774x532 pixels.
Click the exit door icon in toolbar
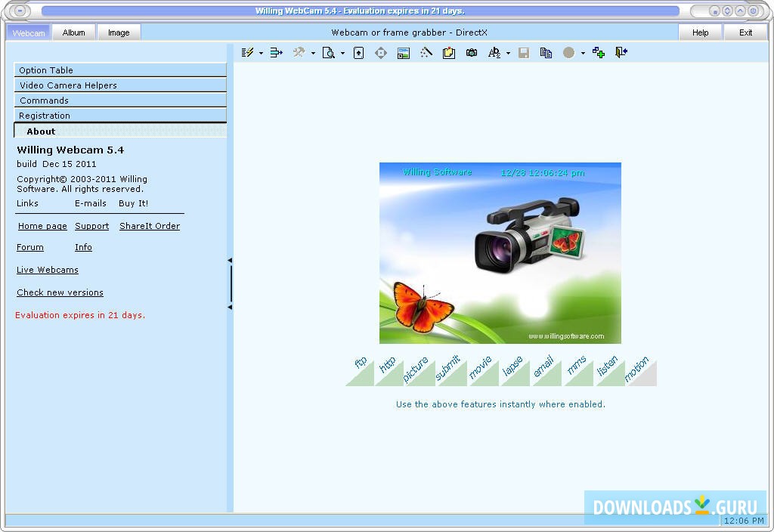tap(621, 53)
